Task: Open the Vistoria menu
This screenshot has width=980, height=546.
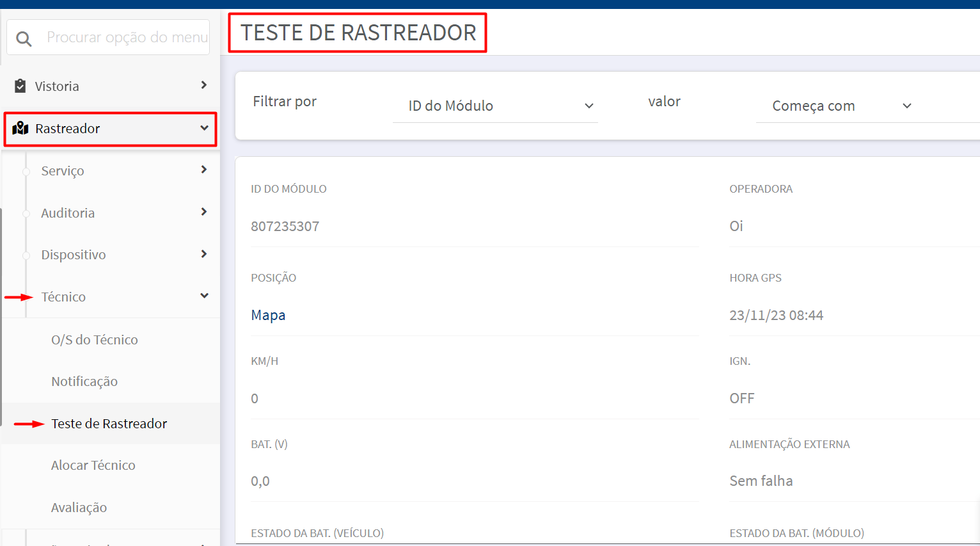Action: click(111, 86)
